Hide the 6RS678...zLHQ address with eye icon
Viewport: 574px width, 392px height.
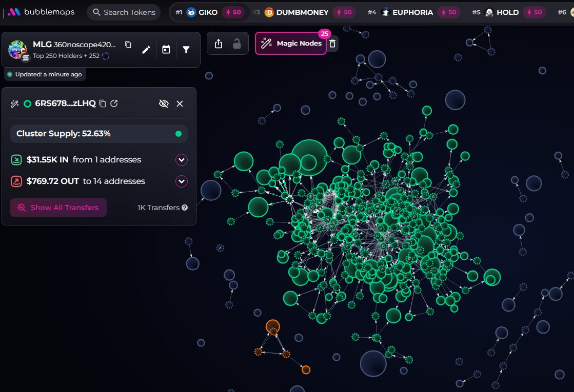pos(164,104)
